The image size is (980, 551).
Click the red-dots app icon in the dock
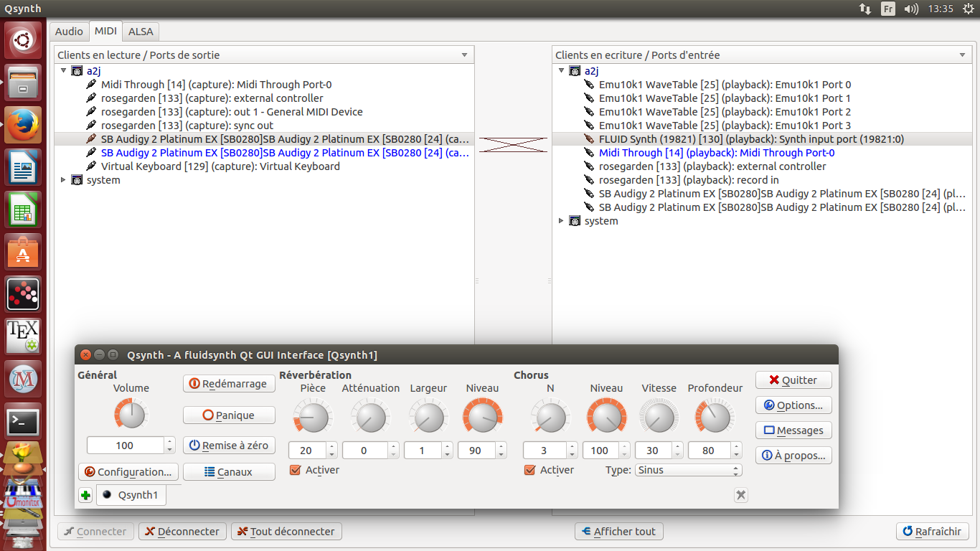pyautogui.click(x=23, y=294)
